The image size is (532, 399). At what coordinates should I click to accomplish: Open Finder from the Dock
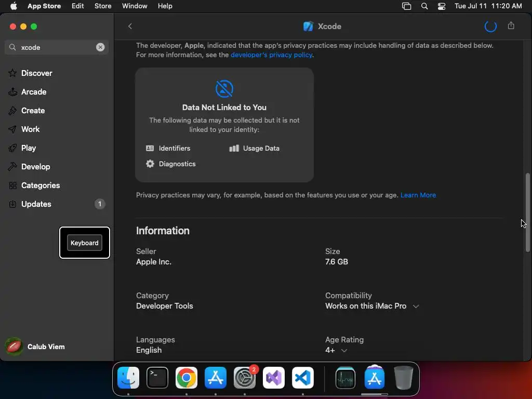pos(128,378)
